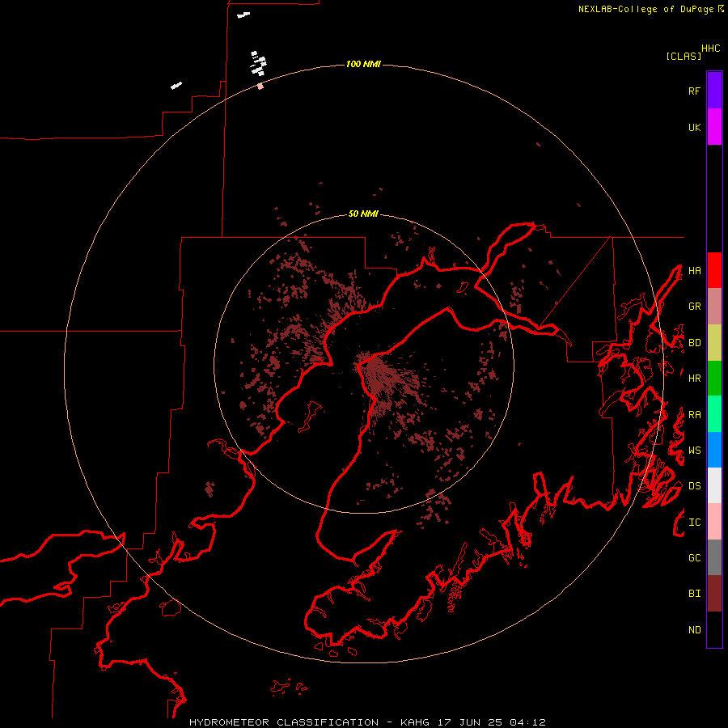This screenshot has width=728, height=728.
Task: Click the ND legend label
Action: pos(694,630)
